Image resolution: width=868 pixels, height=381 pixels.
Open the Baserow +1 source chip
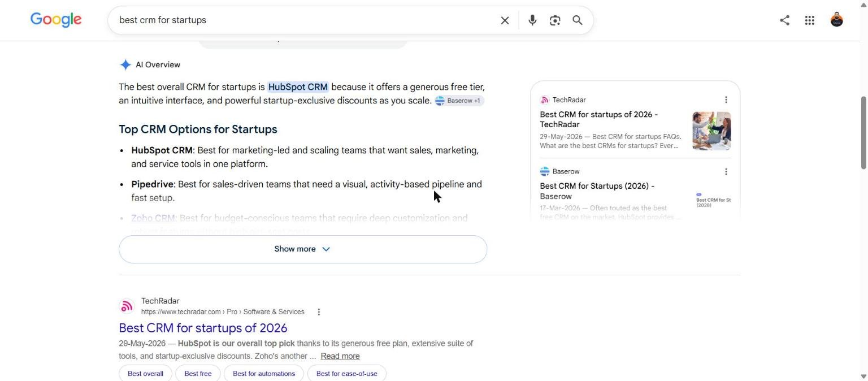(459, 101)
